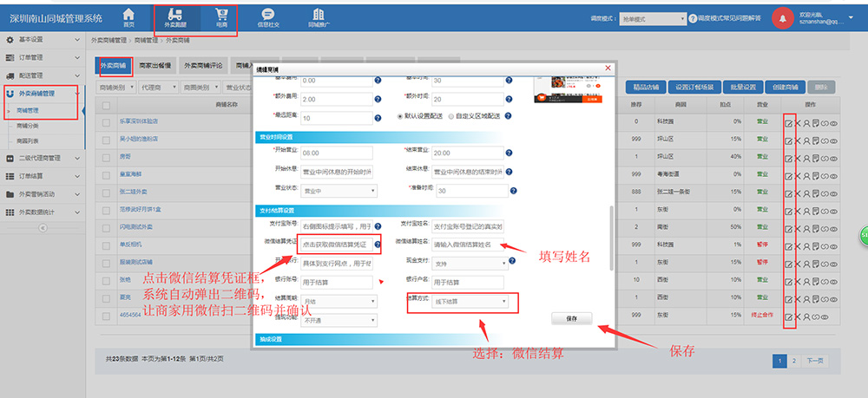
Task: Open the 信息社交 chat bubble icon
Action: tap(268, 17)
